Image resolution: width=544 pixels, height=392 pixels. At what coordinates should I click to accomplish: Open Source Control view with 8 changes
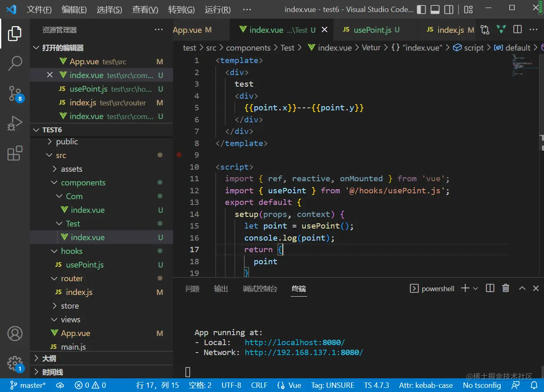15,94
